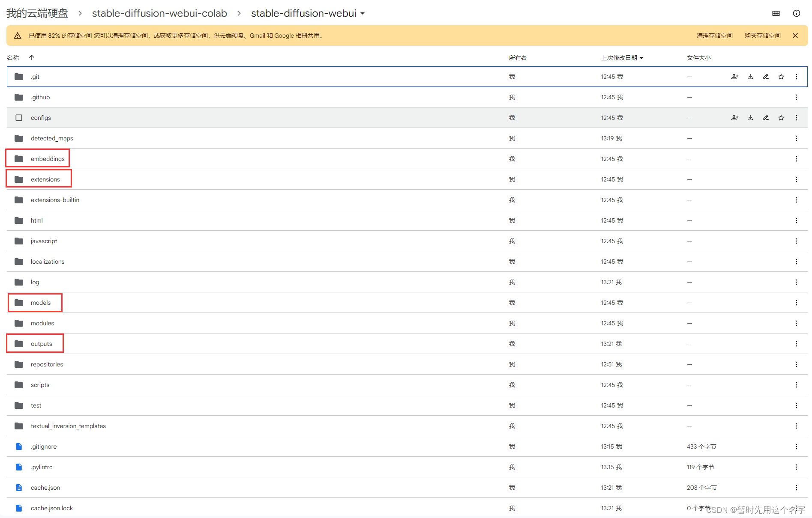Open more actions for textual_inversion_templates
The image size is (812, 518).
point(796,426)
